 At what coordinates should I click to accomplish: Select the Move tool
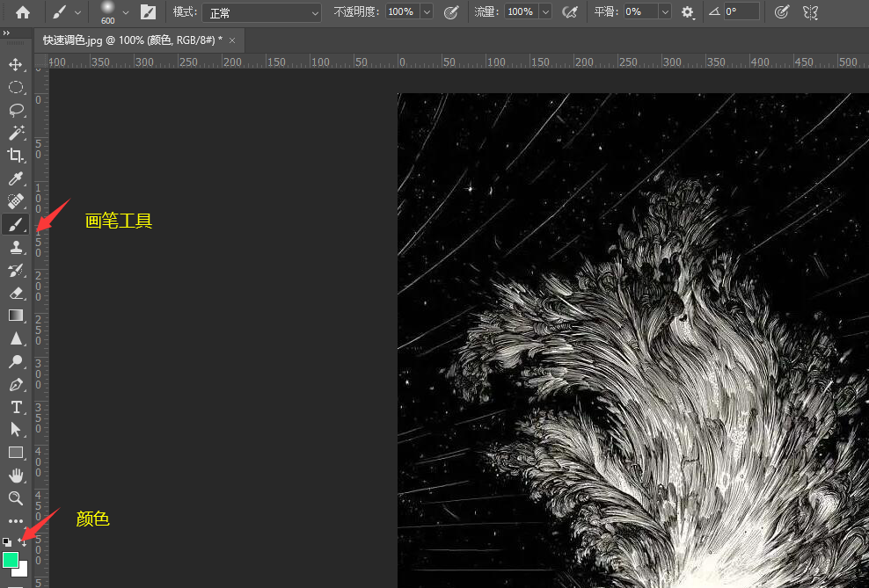[x=16, y=64]
